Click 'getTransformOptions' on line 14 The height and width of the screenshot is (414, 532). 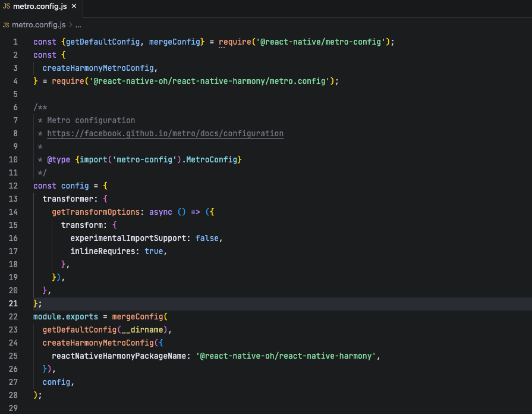tap(96, 212)
